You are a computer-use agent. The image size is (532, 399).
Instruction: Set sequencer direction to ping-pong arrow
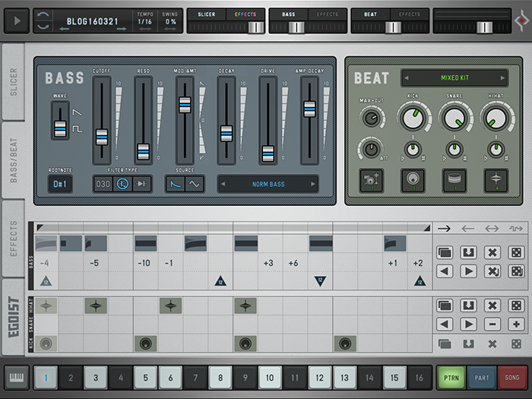point(492,229)
